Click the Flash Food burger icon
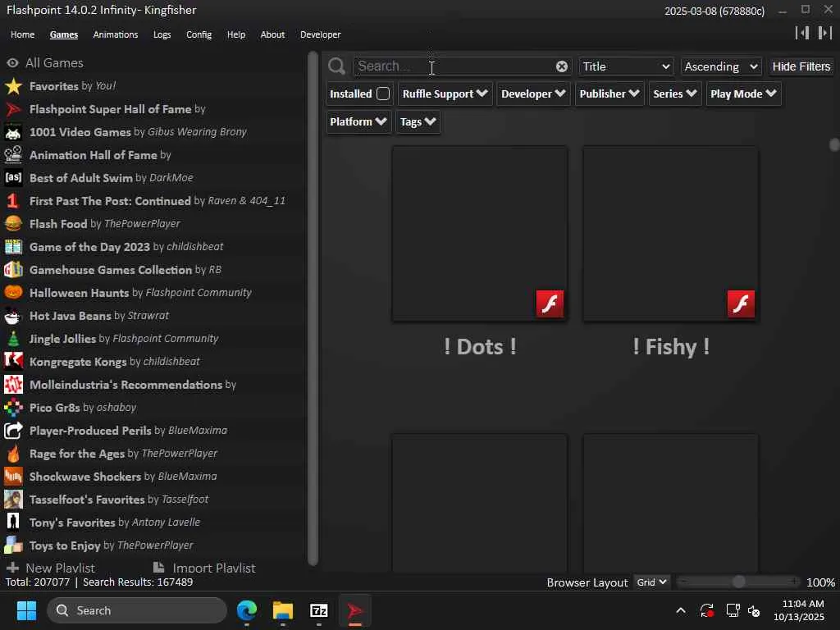Viewport: 840px width, 630px height. point(13,223)
